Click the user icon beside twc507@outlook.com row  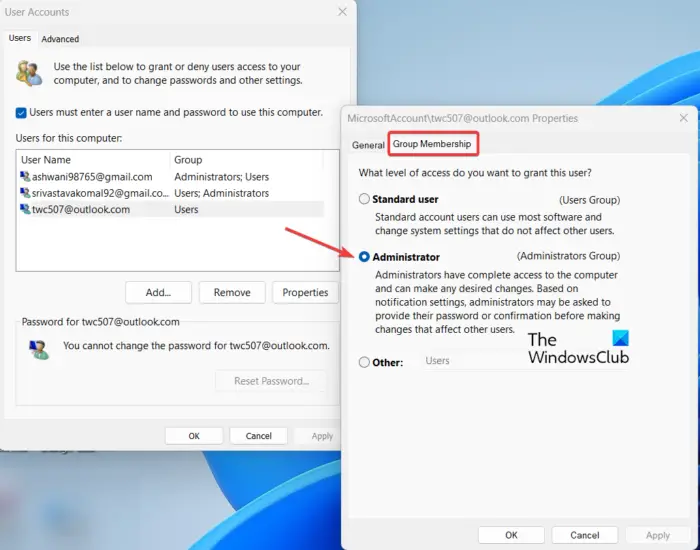(x=25, y=209)
